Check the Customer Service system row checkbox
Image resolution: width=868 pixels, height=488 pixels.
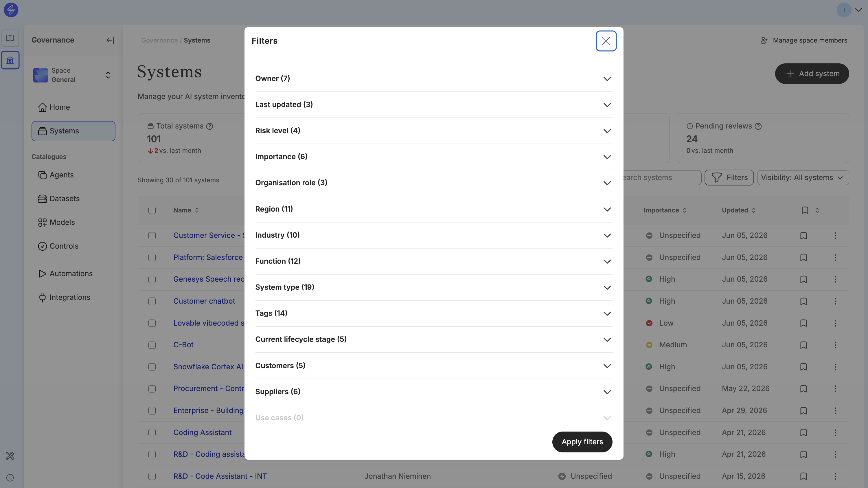(152, 236)
